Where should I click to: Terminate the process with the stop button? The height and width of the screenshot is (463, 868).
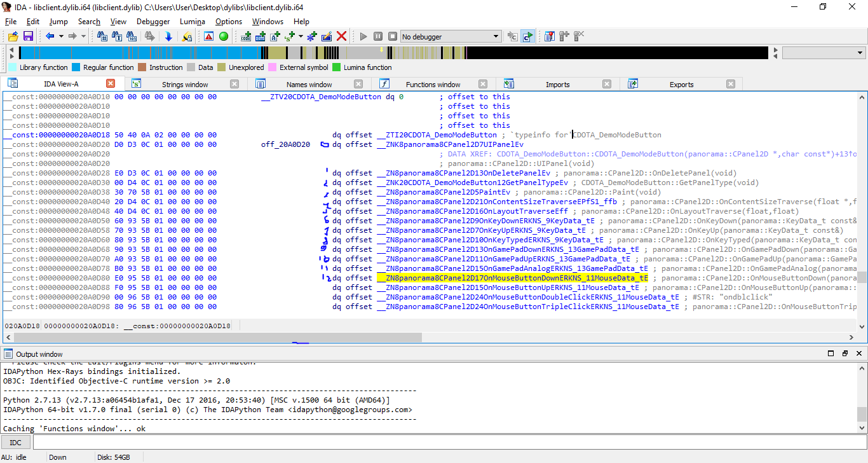(x=393, y=36)
